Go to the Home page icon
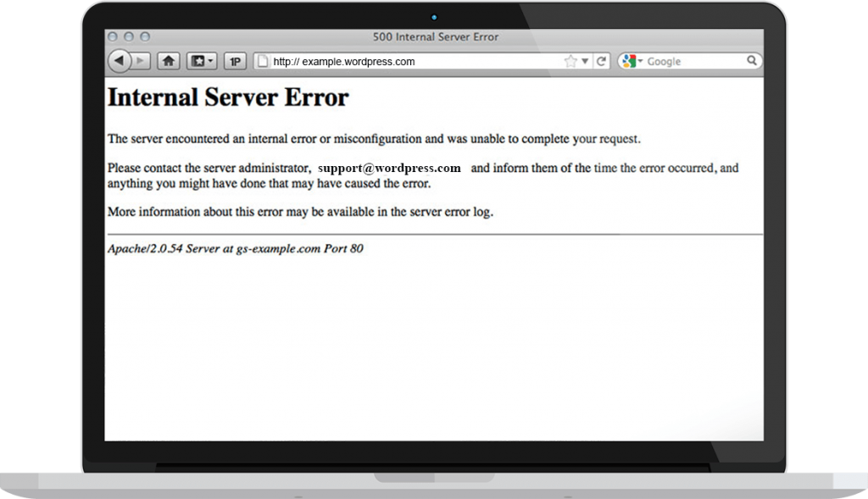This screenshot has width=868, height=499. [169, 61]
